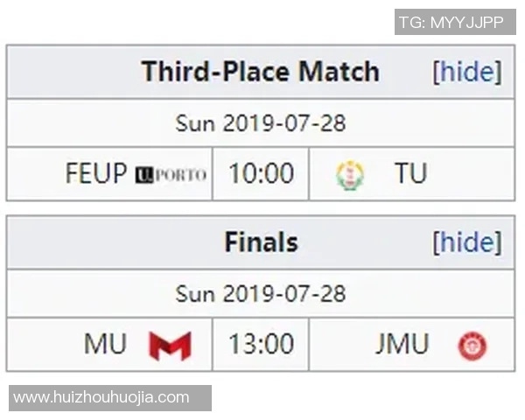Viewport: 525px width, 420px height.
Task: Hide the Third-Place Match section
Action: [467, 72]
